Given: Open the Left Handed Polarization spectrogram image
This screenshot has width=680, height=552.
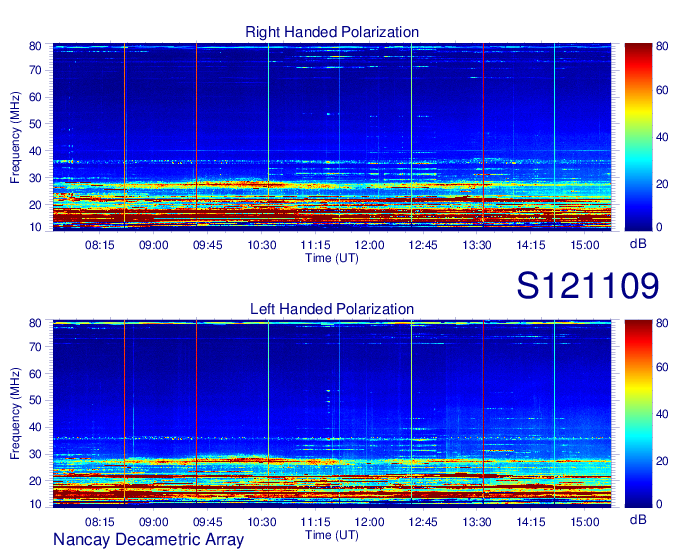Looking at the screenshot, I should coord(332,414).
